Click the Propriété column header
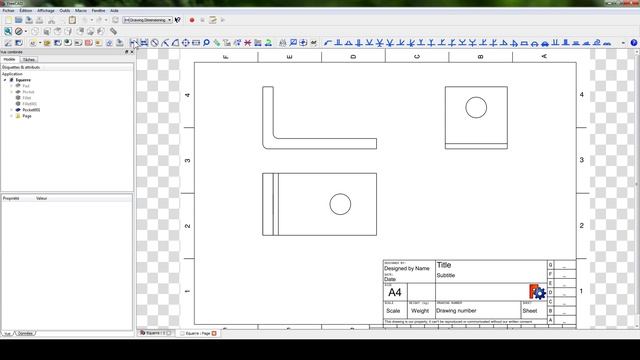 [x=11, y=198]
